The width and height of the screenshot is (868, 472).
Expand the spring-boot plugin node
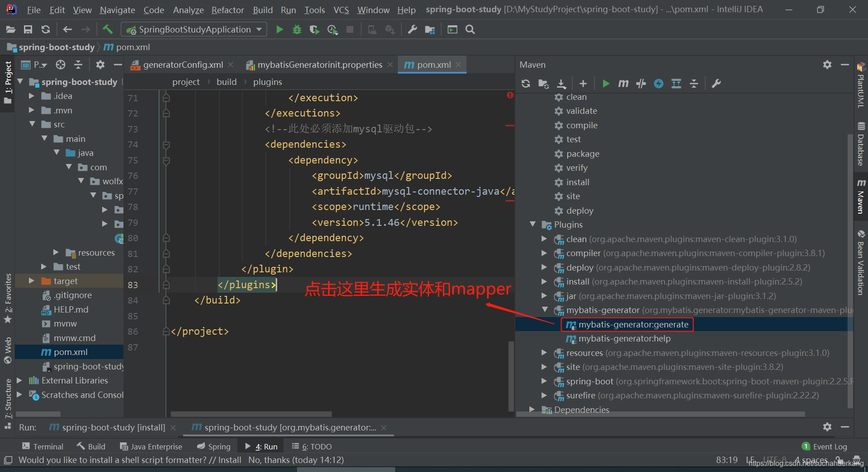(x=544, y=381)
